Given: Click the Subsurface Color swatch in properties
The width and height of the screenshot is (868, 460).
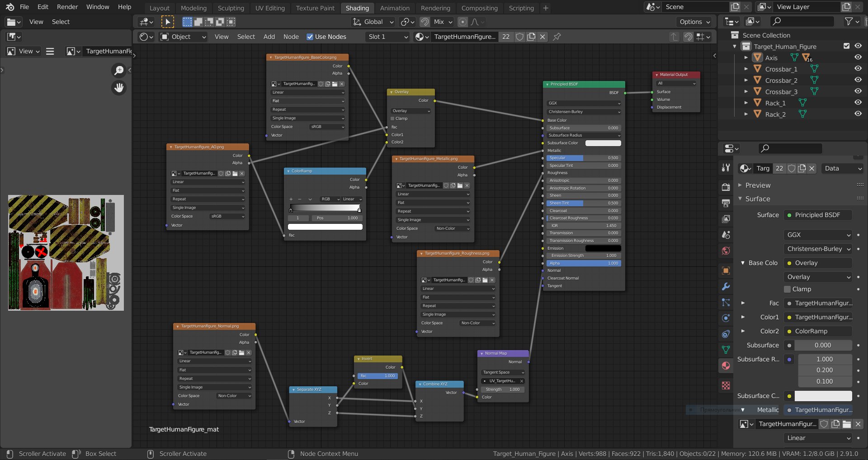Looking at the screenshot, I should point(823,396).
